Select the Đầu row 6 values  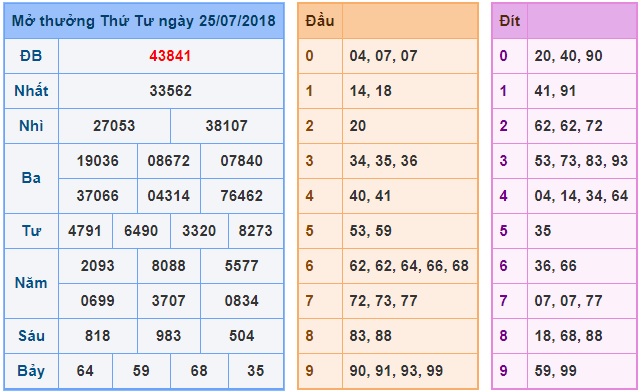click(x=409, y=266)
